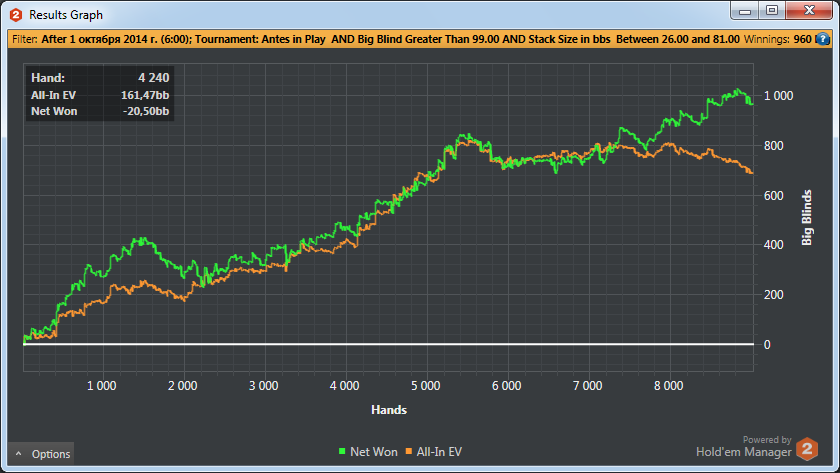The image size is (840, 473).
Task: Click the Net Won row in info box
Action: 100,110
